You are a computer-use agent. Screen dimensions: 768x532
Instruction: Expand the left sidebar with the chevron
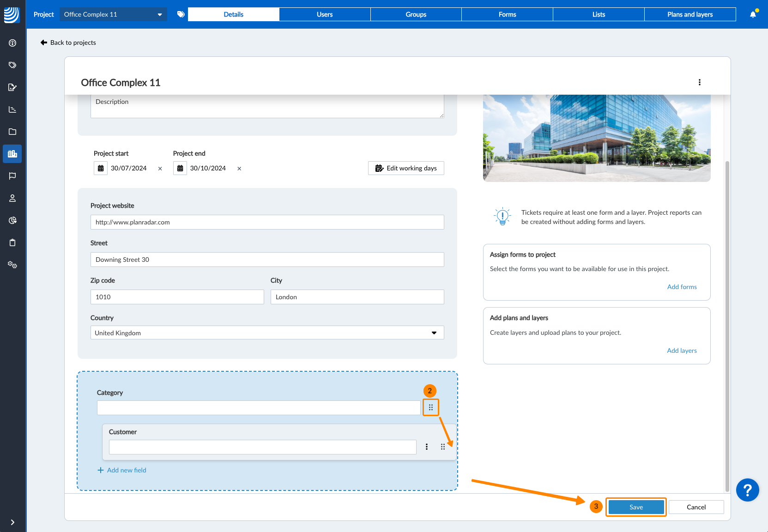[x=12, y=522]
